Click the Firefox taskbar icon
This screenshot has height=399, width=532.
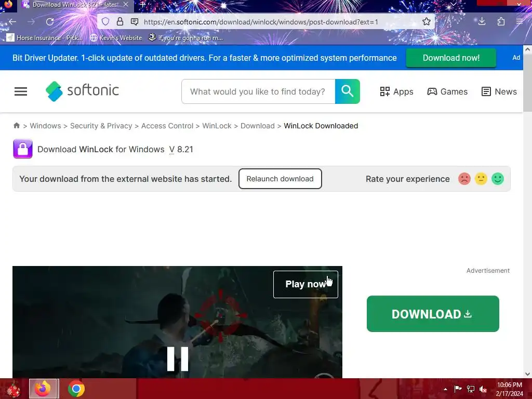point(44,389)
